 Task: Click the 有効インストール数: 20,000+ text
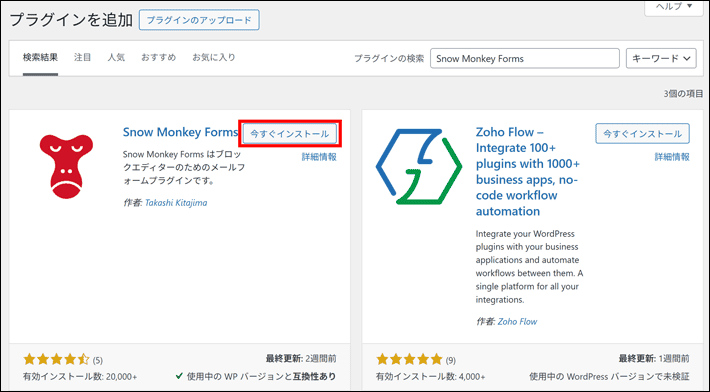click(80, 377)
